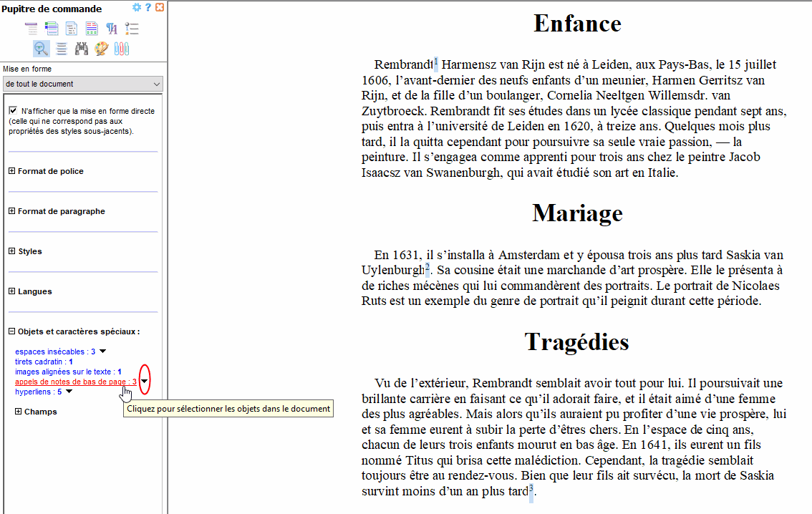Expand the 'Champs' subsection
The image size is (812, 514).
pos(18,412)
